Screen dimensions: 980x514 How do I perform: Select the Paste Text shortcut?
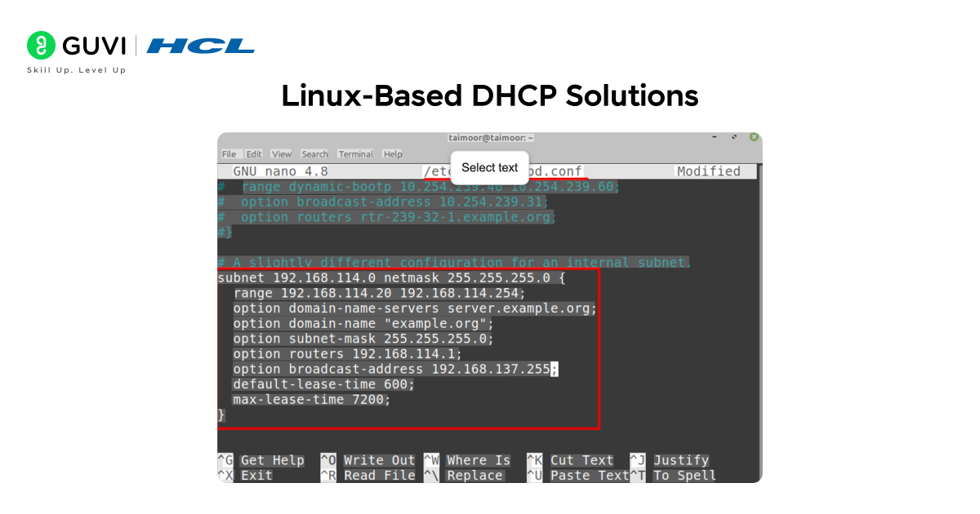pos(589,475)
